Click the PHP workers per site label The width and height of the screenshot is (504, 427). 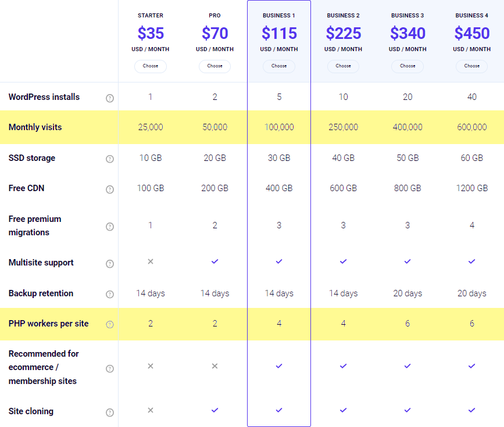pos(48,324)
